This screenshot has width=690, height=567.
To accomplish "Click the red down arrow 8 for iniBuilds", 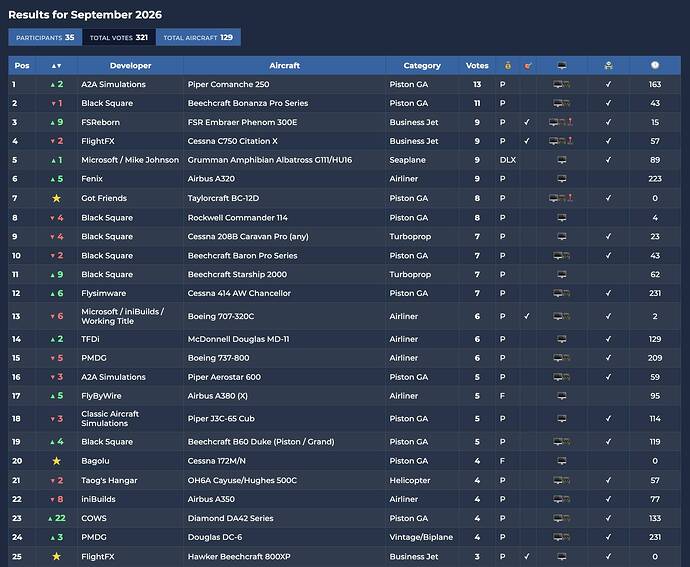I will click(x=57, y=499).
